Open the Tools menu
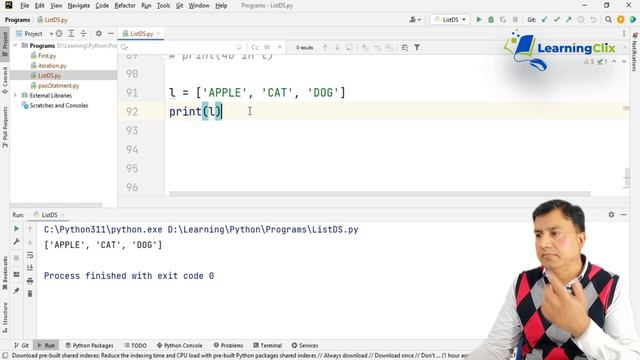The height and width of the screenshot is (360, 640). 163,6
